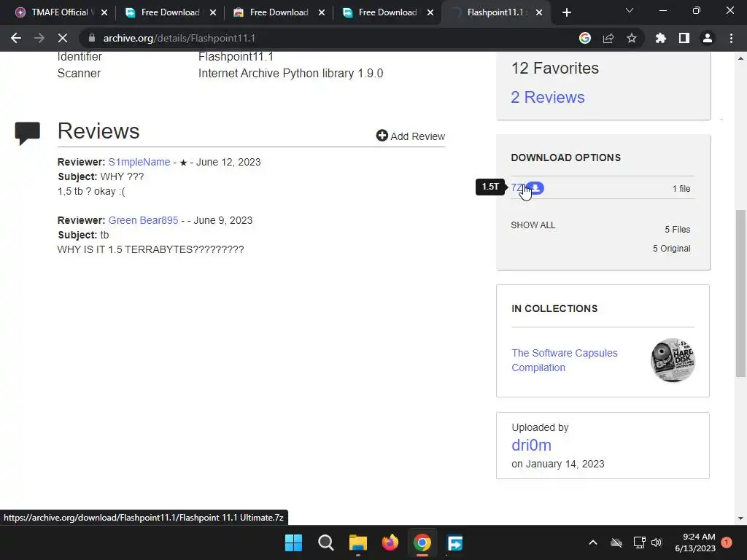Screen dimensions: 747x560
Task: Open the 2 Reviews link
Action: pyautogui.click(x=547, y=97)
